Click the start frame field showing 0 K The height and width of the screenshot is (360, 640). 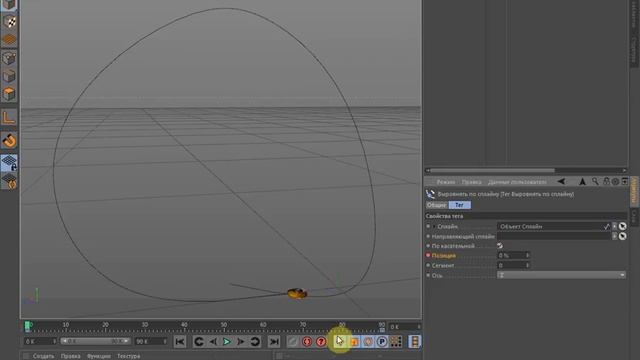[x=40, y=341]
